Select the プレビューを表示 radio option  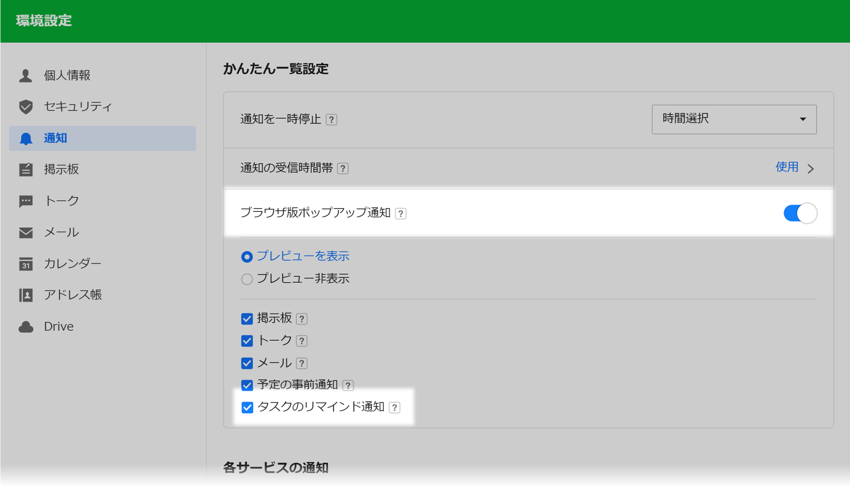coord(247,257)
